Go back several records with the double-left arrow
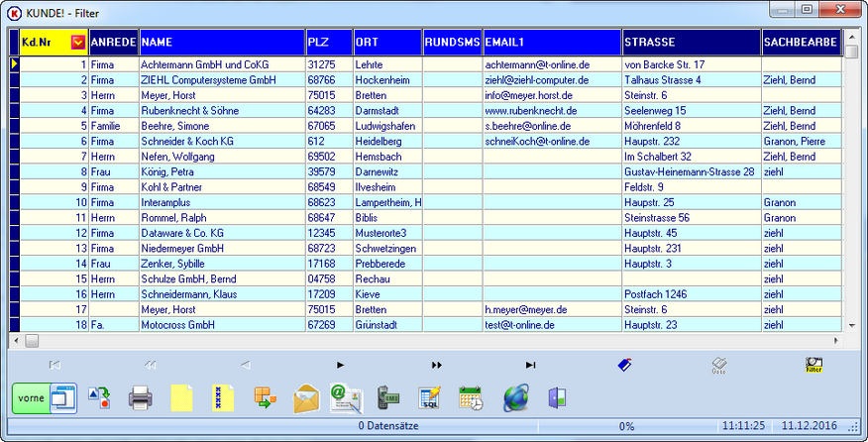Screen dimensions: 868x442 point(150,365)
